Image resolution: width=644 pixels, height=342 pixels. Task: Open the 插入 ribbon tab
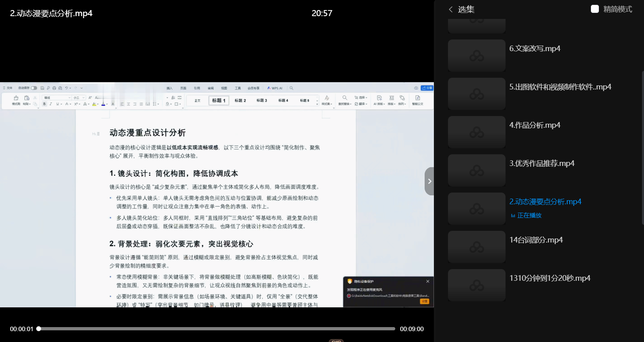pyautogui.click(x=169, y=88)
